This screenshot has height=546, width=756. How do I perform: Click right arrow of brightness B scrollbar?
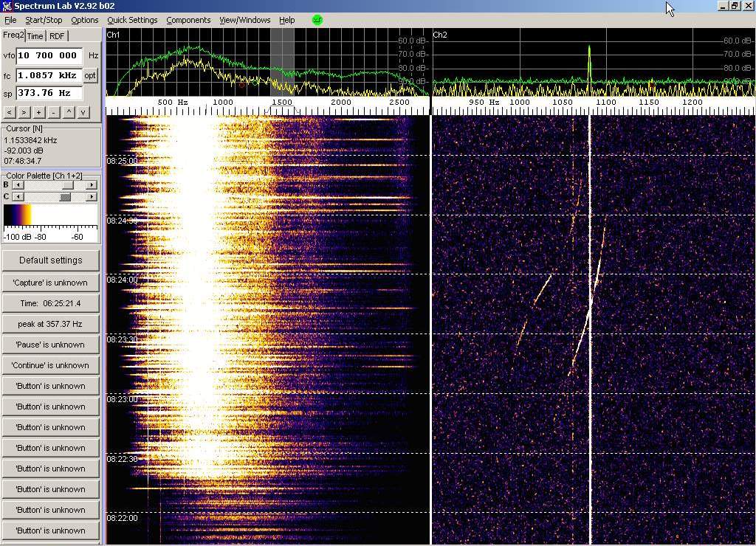coord(92,185)
